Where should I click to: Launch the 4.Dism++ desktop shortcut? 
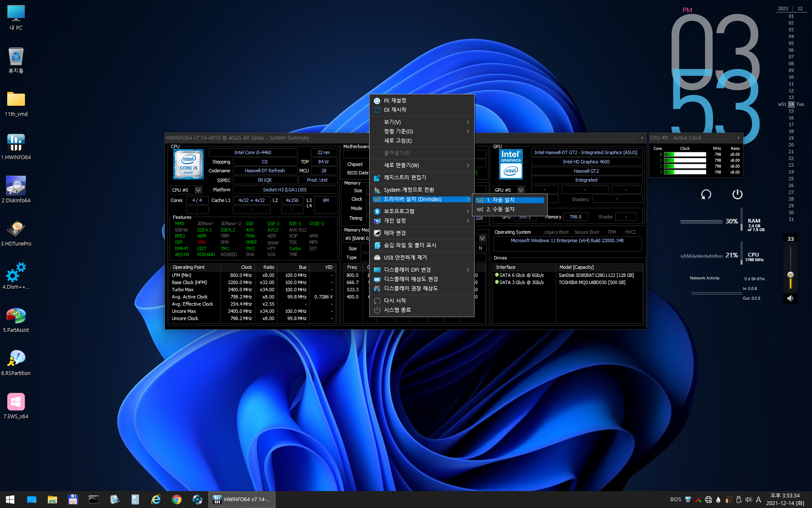click(x=16, y=277)
